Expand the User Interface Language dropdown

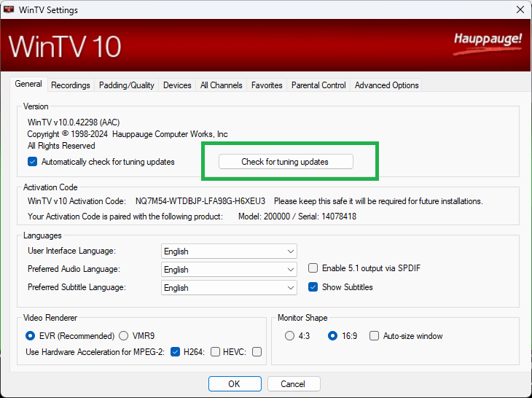(229, 251)
